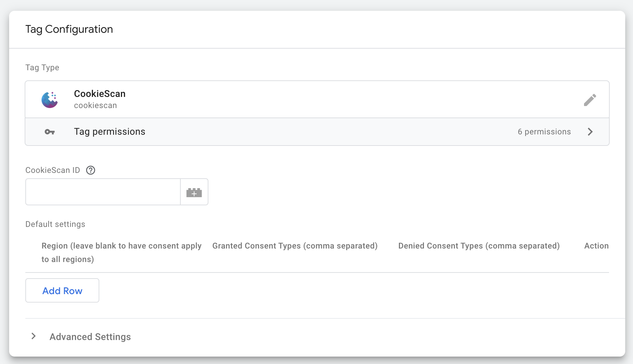Screen dimensions: 633x364
Task: Click the Tag permissions label
Action: (109, 132)
